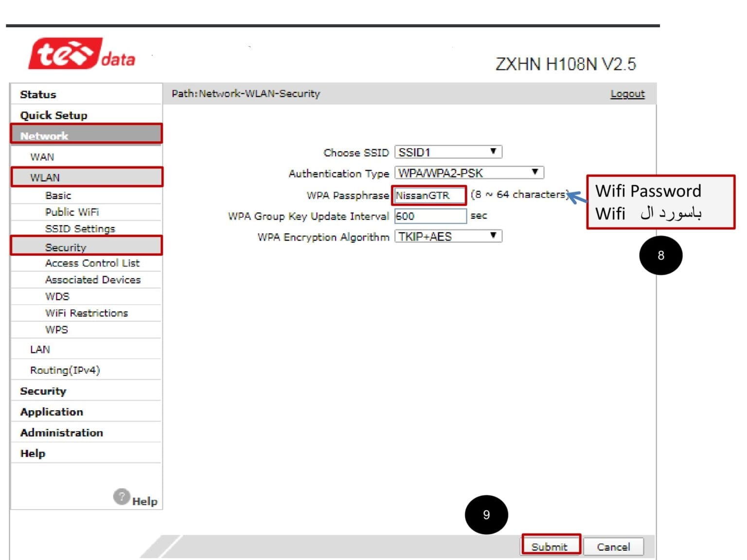Click the WPA Passphrase input field
The width and height of the screenshot is (747, 560).
coord(429,195)
